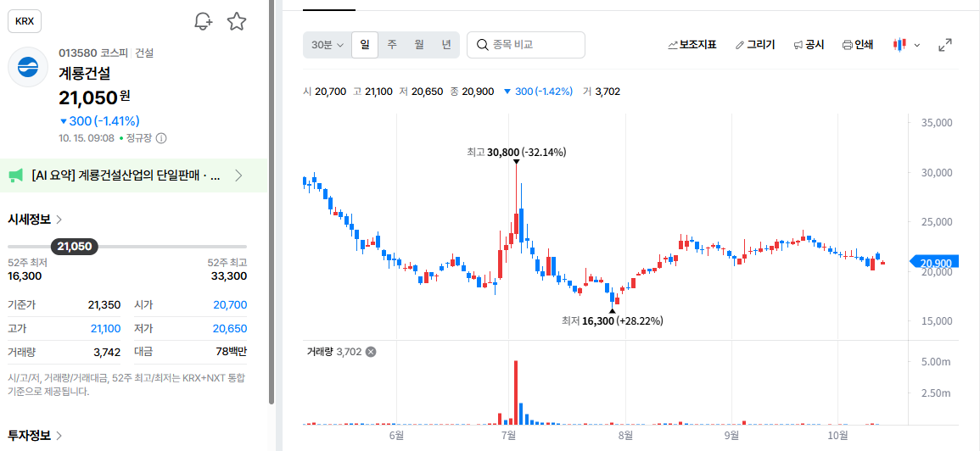Click the 종목 비교 search field
980x451 pixels.
(525, 45)
